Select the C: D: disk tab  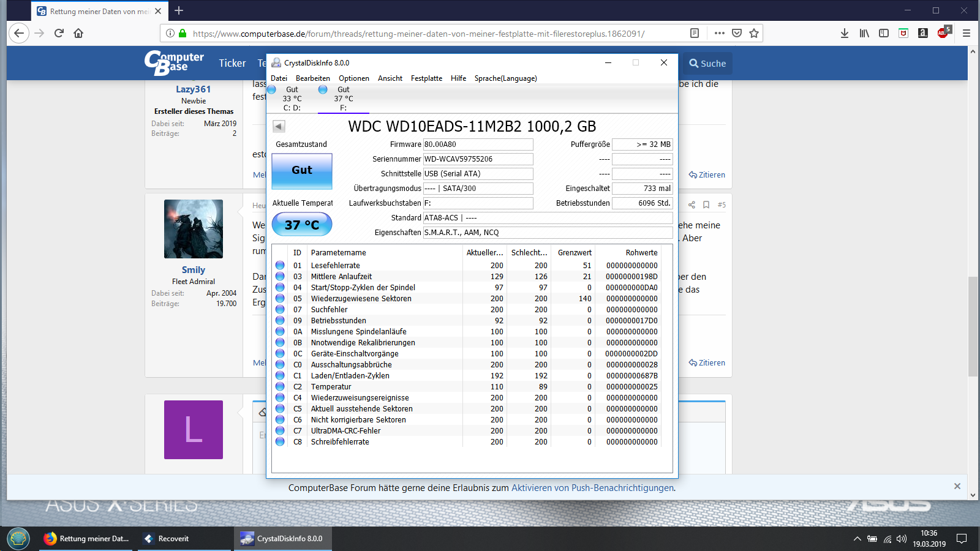pos(292,99)
